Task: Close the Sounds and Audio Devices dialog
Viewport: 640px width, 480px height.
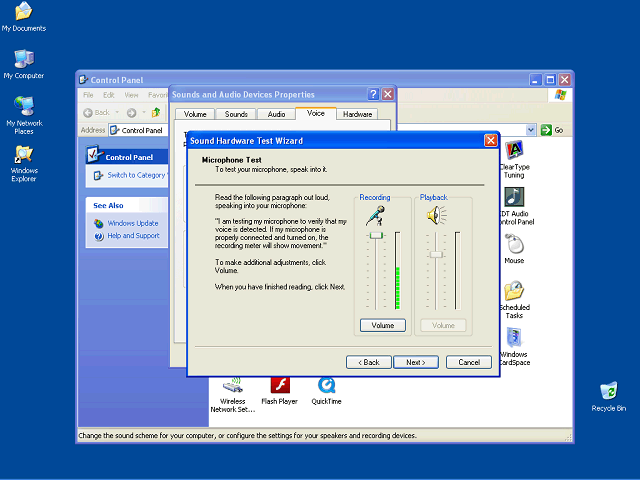Action: pos(387,94)
